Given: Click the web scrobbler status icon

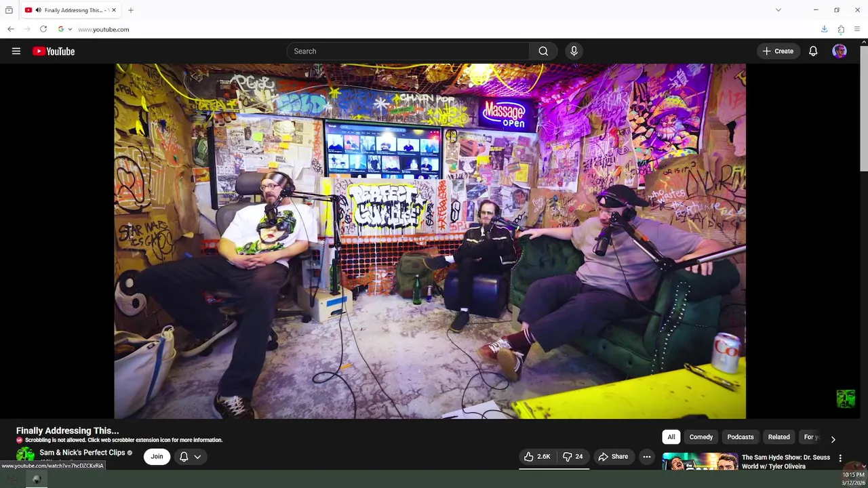Looking at the screenshot, I should point(19,440).
